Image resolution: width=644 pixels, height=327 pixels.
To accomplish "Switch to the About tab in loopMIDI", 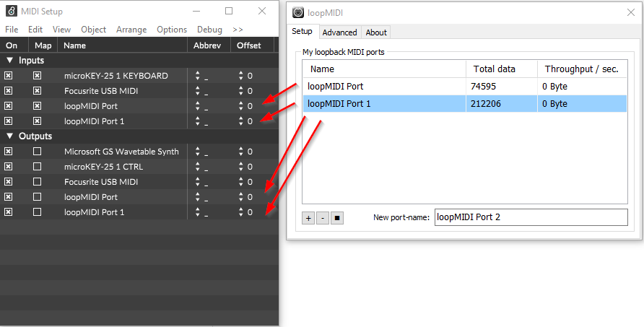I will tap(376, 32).
